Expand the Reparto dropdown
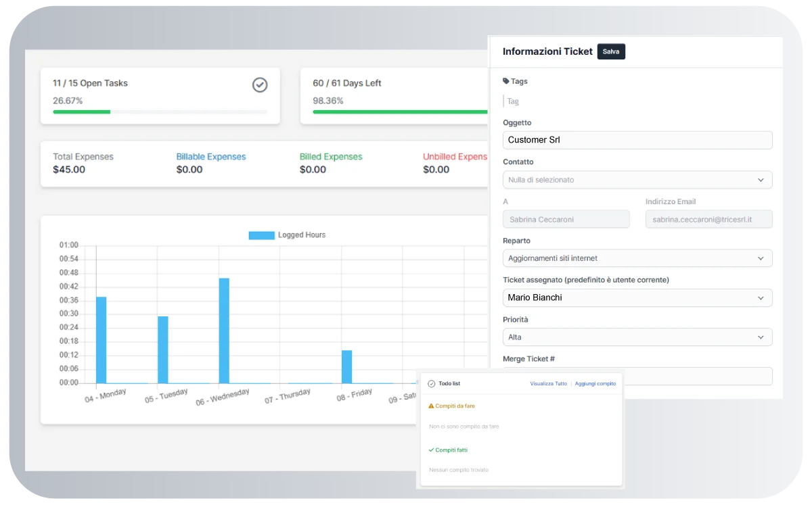The image size is (812, 505). point(637,258)
